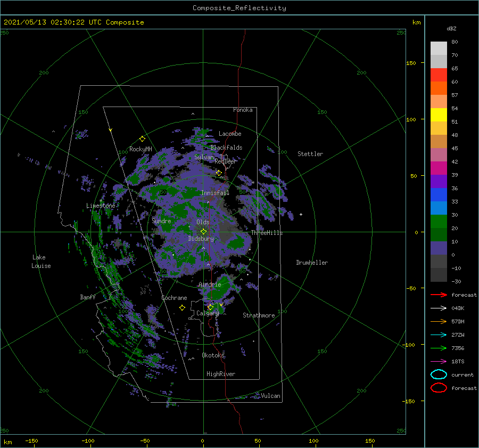This screenshot has height=448, width=479.
Task: Click the 'Stettler' city label
Action: point(310,154)
